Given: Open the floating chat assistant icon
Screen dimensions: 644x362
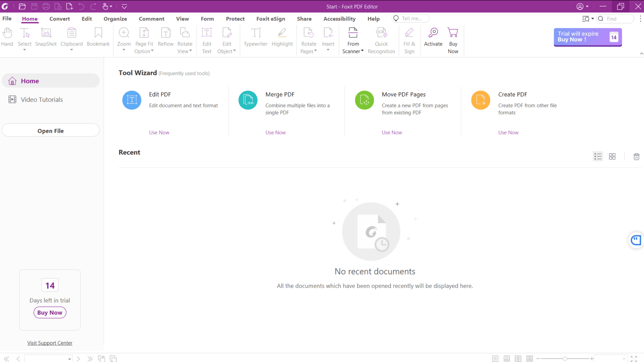Looking at the screenshot, I should click(x=636, y=240).
